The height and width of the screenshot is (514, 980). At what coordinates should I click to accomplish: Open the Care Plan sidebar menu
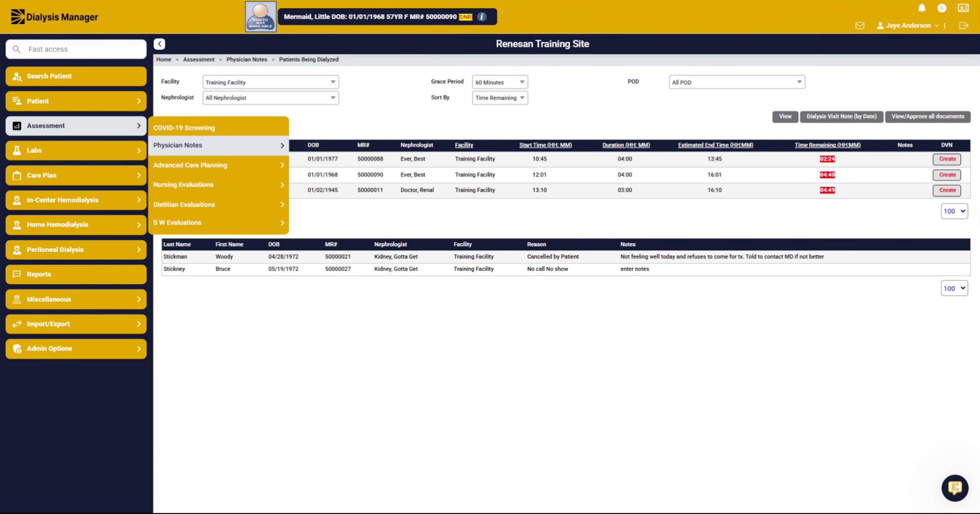(x=76, y=175)
